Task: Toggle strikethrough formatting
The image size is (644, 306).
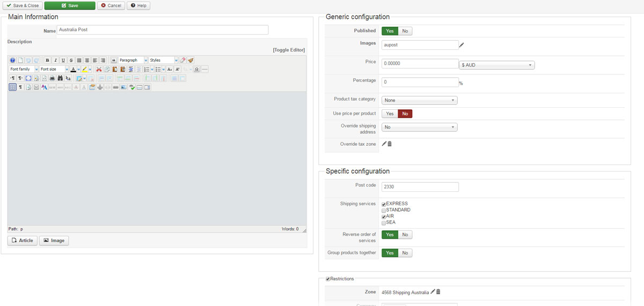Action: pos(71,60)
